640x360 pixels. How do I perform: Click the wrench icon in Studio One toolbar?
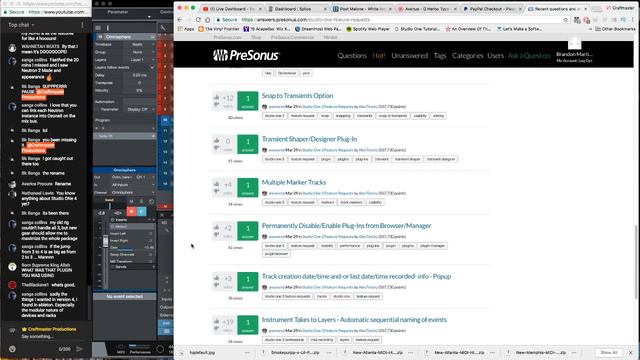click(x=163, y=28)
